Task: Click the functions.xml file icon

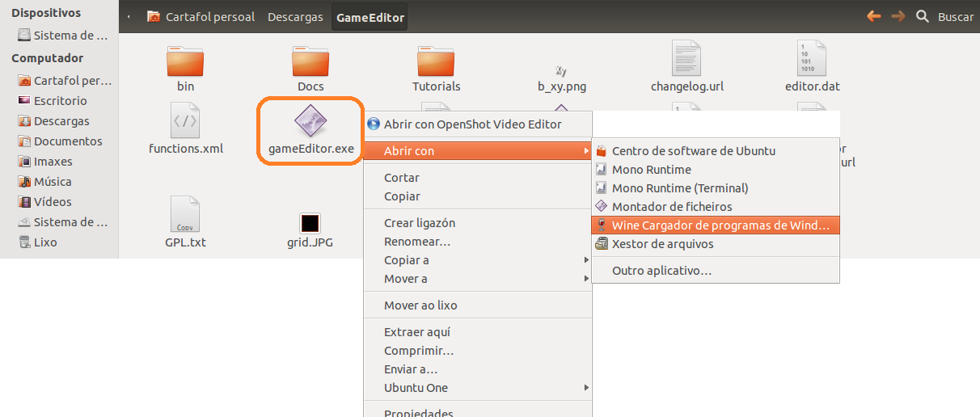Action: (x=185, y=122)
